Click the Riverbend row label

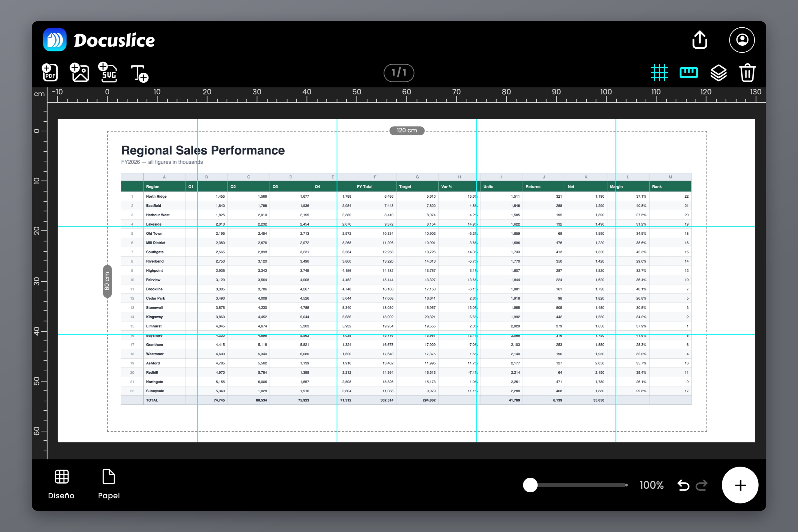155,261
